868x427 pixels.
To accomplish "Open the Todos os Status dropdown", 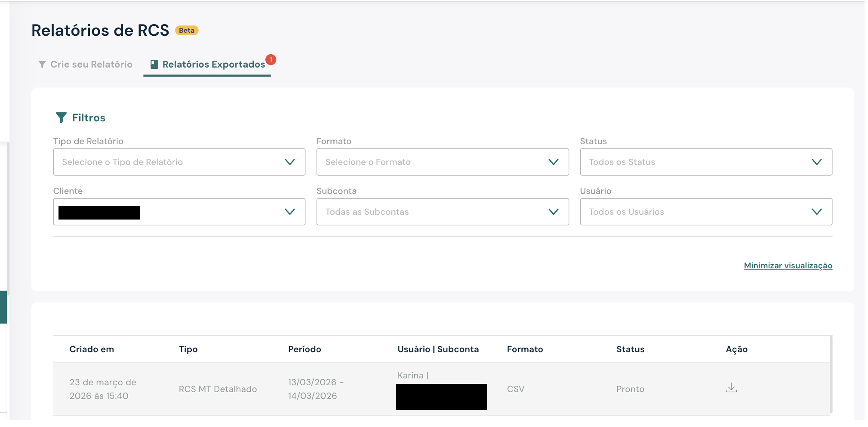I will tap(705, 162).
